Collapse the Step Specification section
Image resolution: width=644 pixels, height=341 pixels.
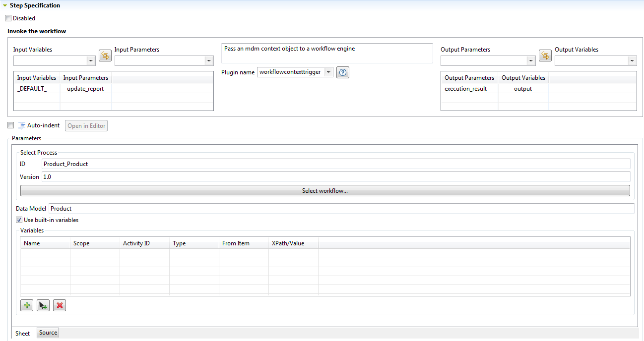[5, 5]
